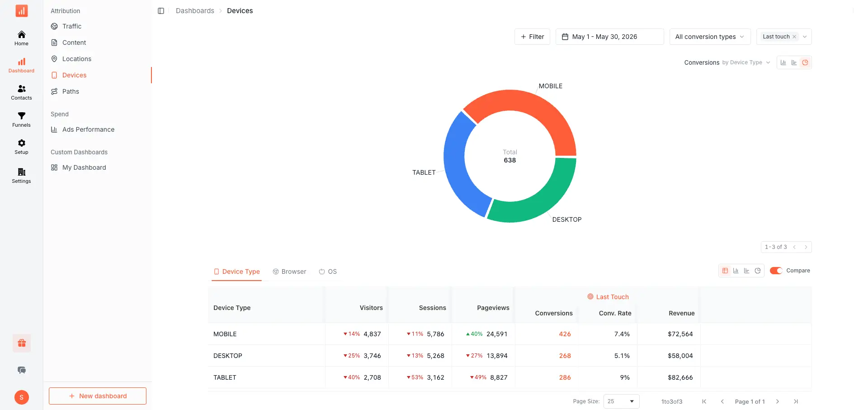Click the Dashboards breadcrumb link
Screen dimensions: 868x410
(x=195, y=11)
